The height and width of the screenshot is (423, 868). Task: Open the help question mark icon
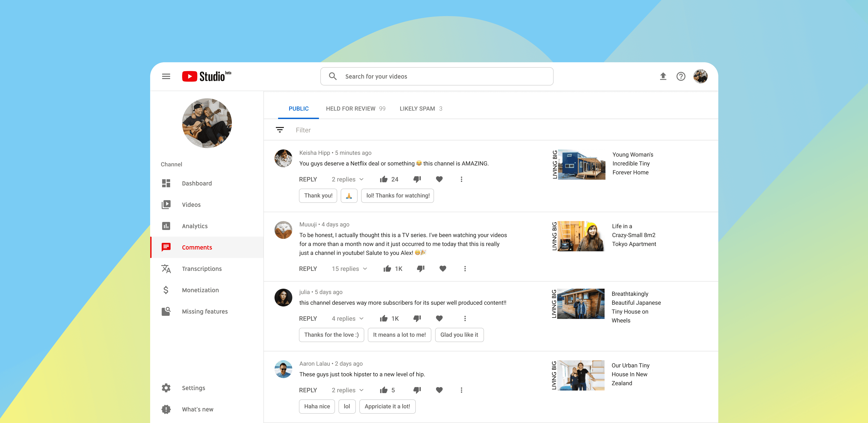click(x=681, y=76)
